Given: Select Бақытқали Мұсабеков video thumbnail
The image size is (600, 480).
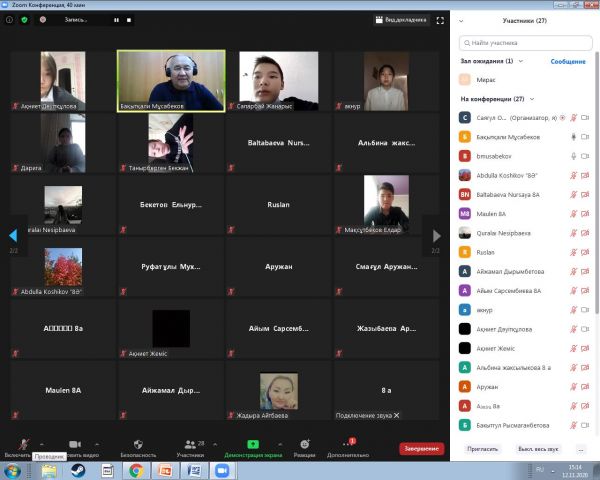Looking at the screenshot, I should (x=171, y=80).
